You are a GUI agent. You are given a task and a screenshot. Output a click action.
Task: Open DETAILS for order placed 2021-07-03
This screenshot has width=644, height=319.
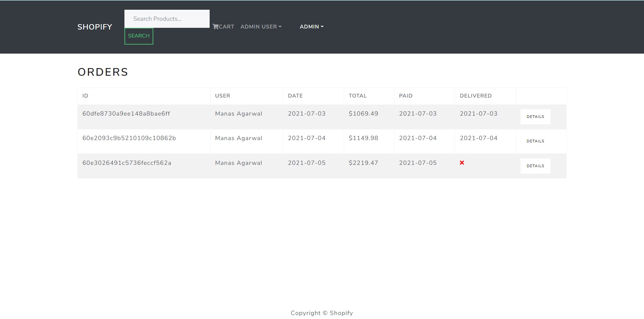535,117
